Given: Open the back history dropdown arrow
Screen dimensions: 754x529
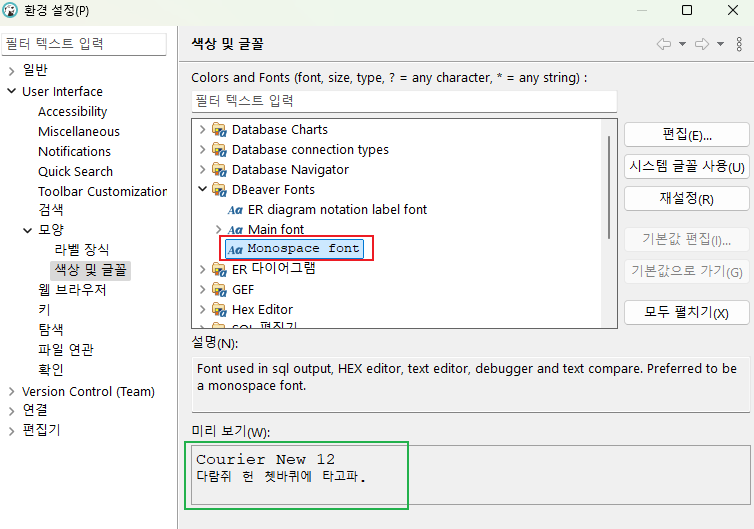Looking at the screenshot, I should coord(682,44).
